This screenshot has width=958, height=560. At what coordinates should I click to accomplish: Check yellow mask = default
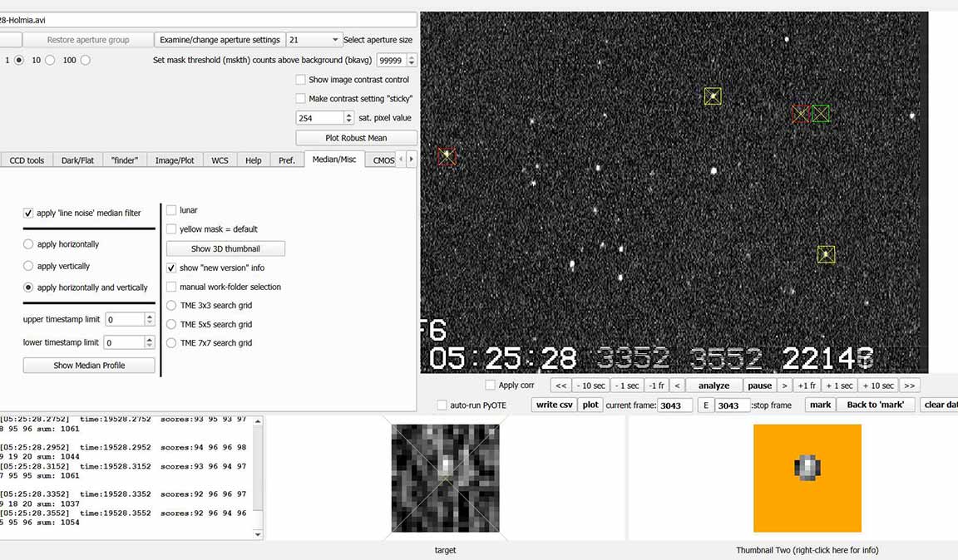click(x=171, y=229)
